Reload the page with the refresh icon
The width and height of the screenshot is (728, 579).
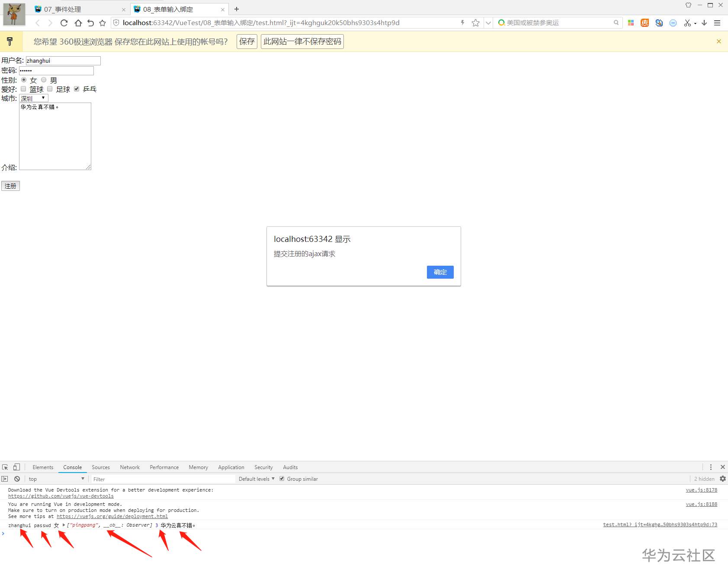[x=64, y=23]
